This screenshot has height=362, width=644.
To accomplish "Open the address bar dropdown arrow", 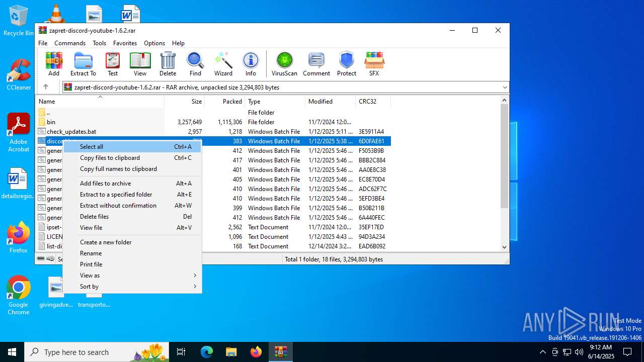I will click(505, 87).
